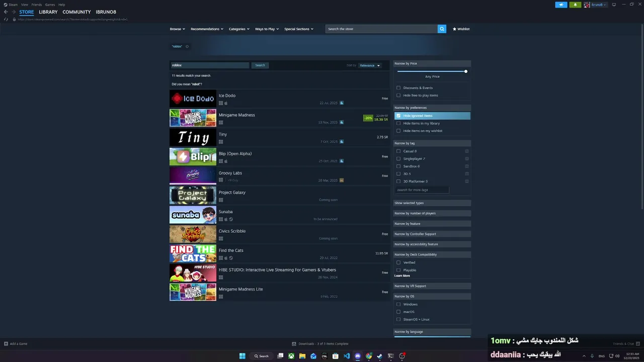The image size is (644, 362).
Task: Open the Find the Cats store listing
Action: (x=279, y=254)
